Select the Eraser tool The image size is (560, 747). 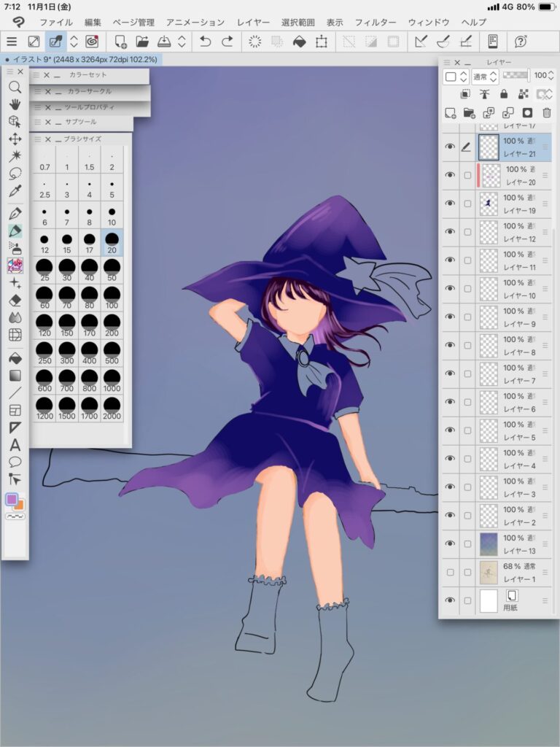[15, 300]
